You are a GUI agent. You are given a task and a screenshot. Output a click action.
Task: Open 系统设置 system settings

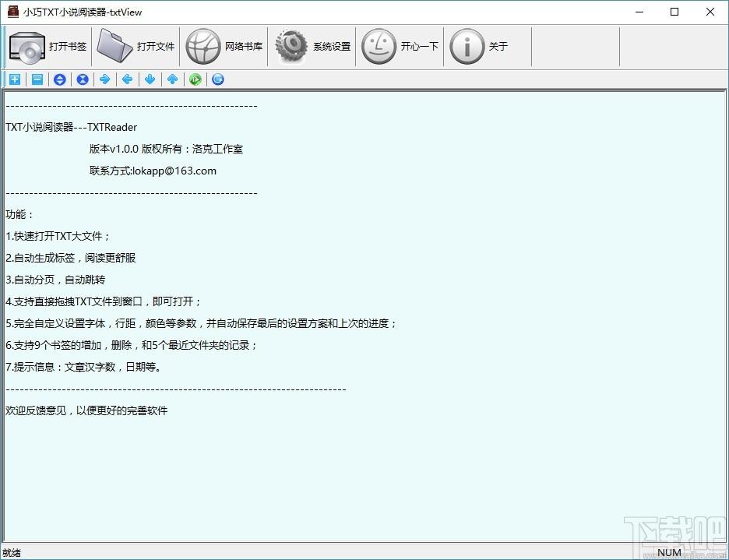click(x=312, y=47)
